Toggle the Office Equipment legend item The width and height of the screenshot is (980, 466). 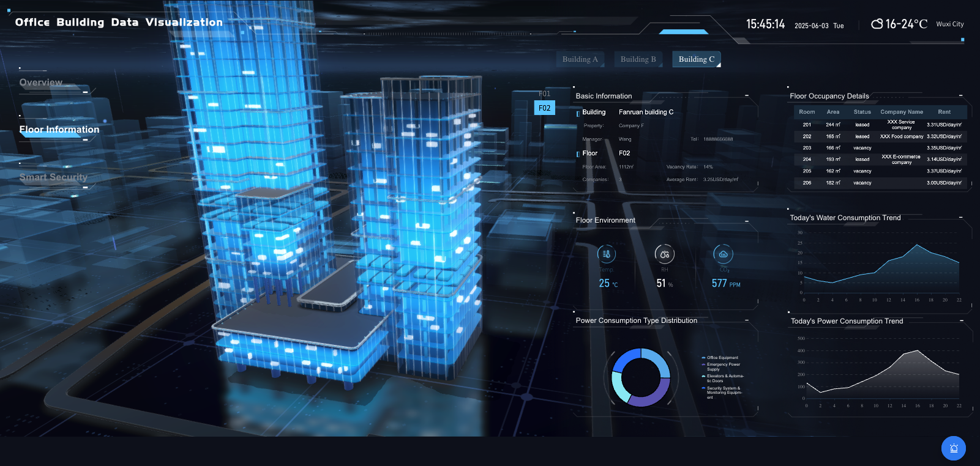pyautogui.click(x=720, y=358)
